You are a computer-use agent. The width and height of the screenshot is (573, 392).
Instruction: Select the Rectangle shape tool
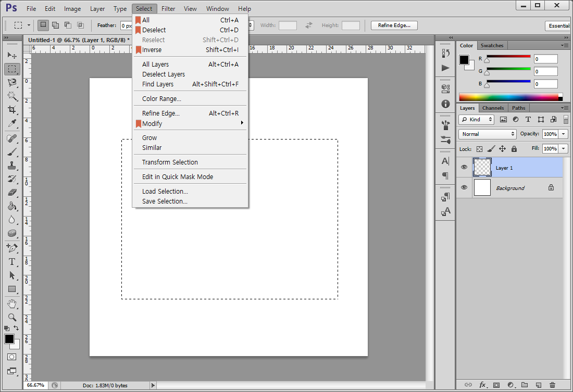point(12,289)
